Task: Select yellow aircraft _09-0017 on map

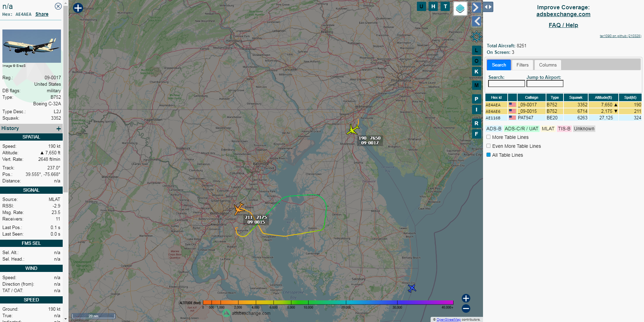Action: 352,130
